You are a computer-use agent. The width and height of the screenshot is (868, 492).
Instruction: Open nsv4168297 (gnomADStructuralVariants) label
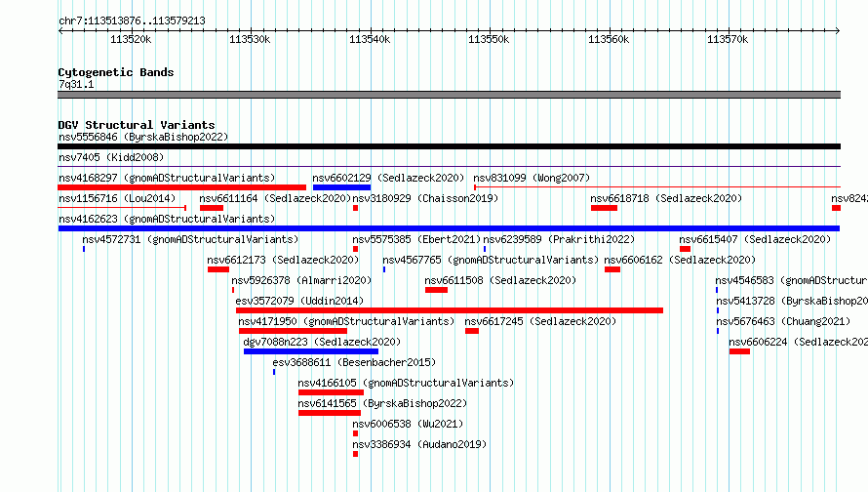(167, 178)
